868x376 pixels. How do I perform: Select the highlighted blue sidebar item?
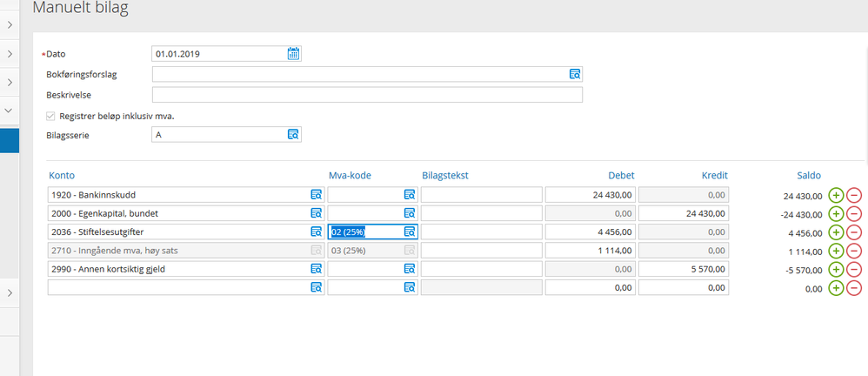coord(10,141)
